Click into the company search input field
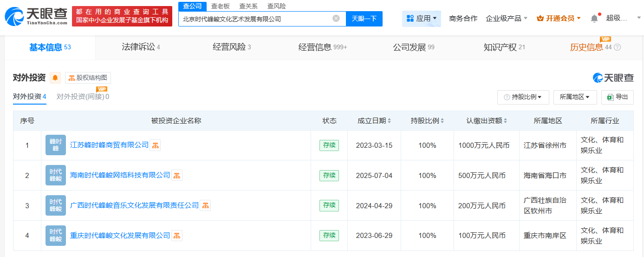Image resolution: width=644 pixels, height=257 pixels. click(x=255, y=19)
